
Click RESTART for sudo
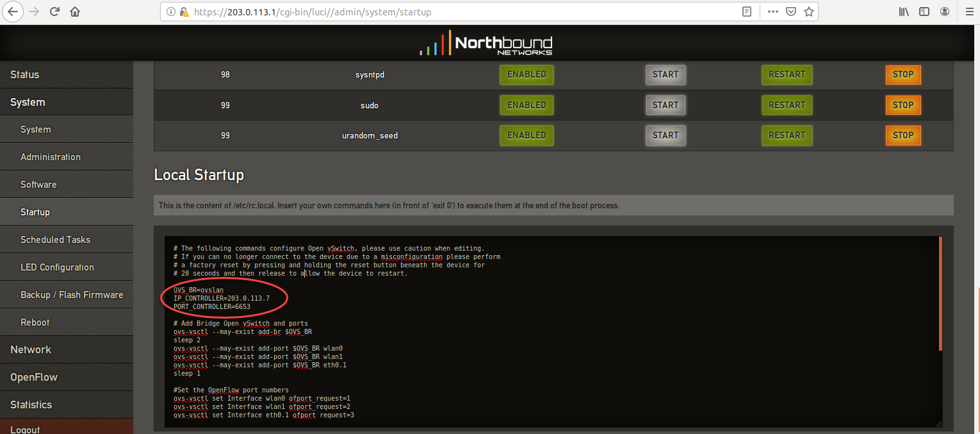click(x=787, y=105)
